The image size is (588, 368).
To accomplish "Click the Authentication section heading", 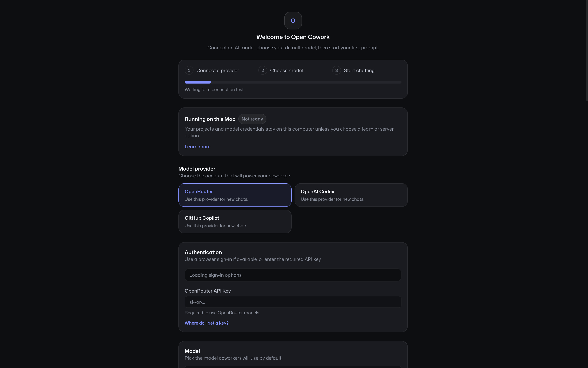I will [203, 252].
